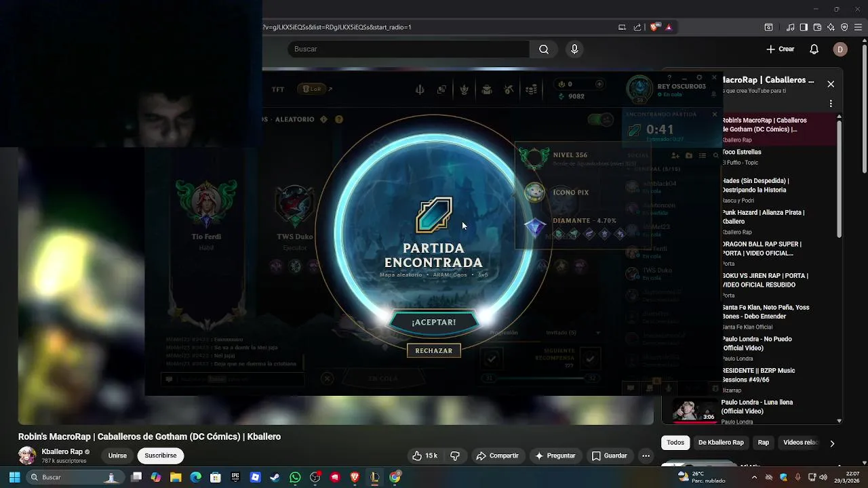The width and height of the screenshot is (868, 488).
Task: Show game mode help question icon
Action: point(338,119)
